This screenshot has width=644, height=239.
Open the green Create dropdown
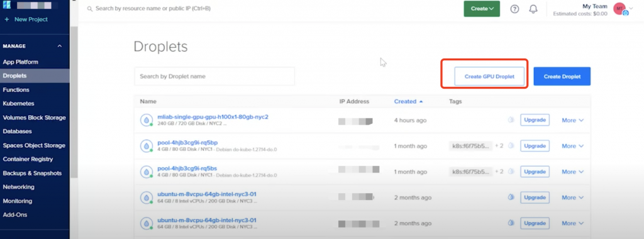tap(482, 9)
